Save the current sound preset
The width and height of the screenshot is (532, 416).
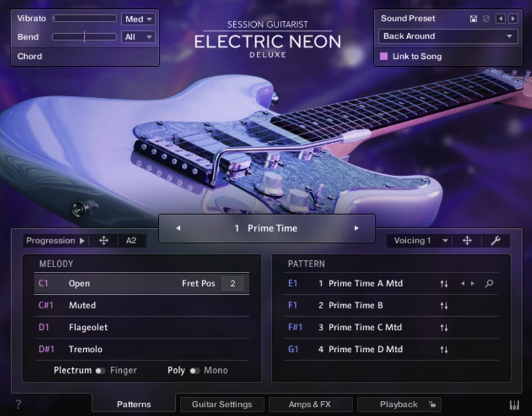coord(474,19)
